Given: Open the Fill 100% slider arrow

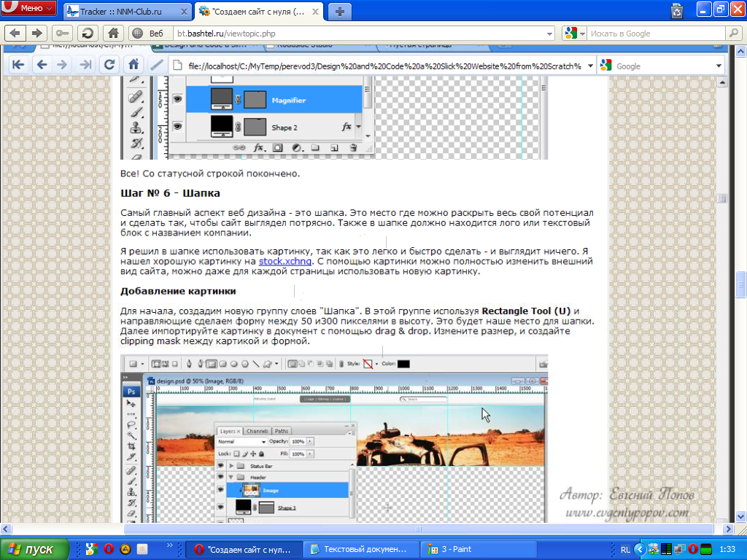Looking at the screenshot, I should pos(310,454).
